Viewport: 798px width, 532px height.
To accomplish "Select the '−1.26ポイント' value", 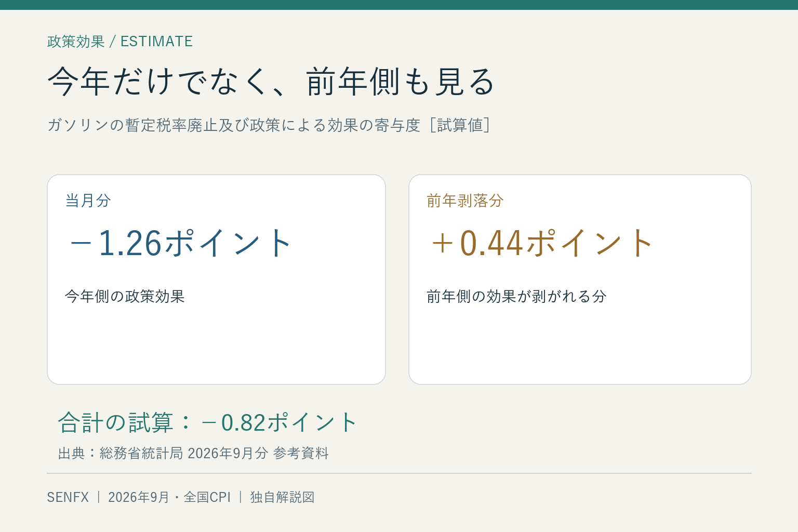I will [180, 243].
